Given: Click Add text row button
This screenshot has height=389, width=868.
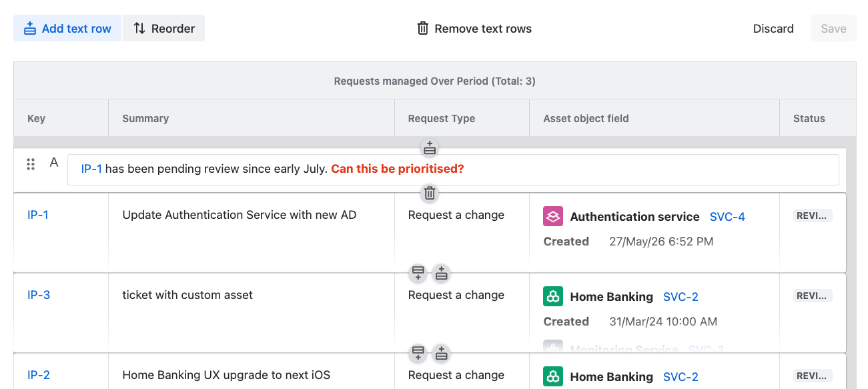Looking at the screenshot, I should (67, 29).
